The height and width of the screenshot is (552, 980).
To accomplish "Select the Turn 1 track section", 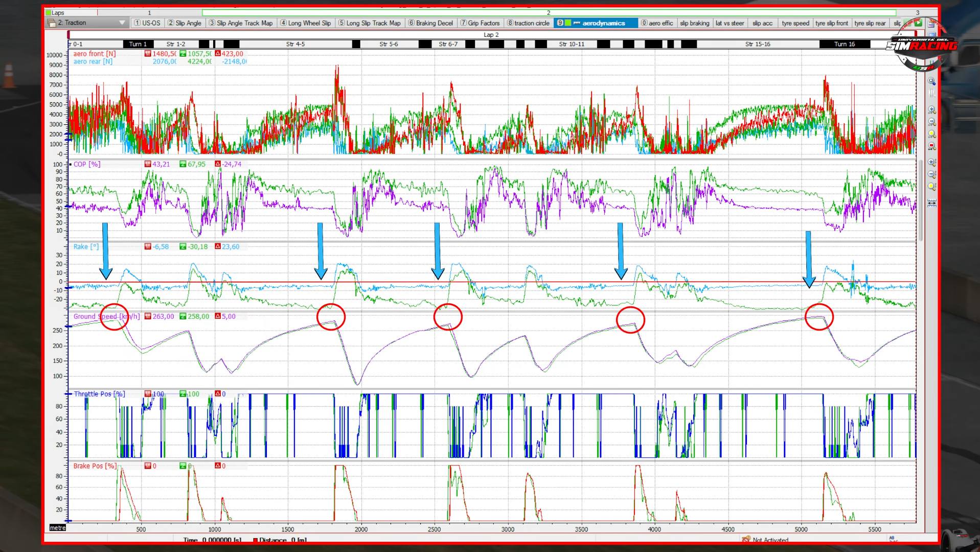I will (138, 44).
